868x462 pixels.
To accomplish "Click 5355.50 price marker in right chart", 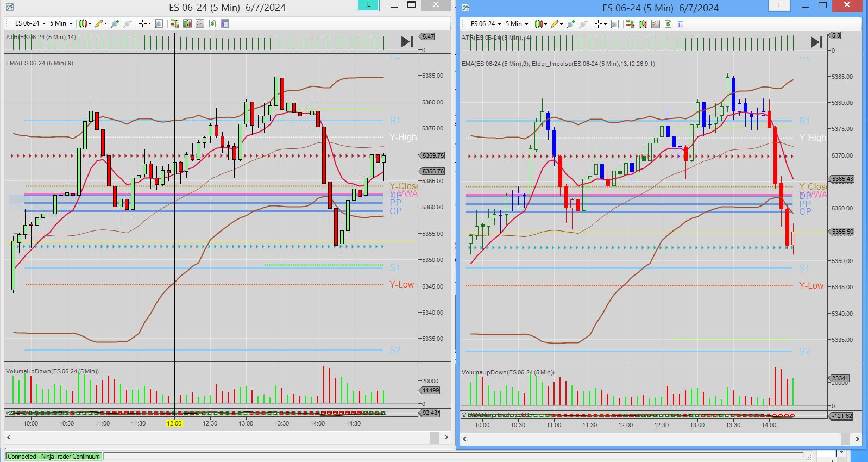I will [842, 232].
